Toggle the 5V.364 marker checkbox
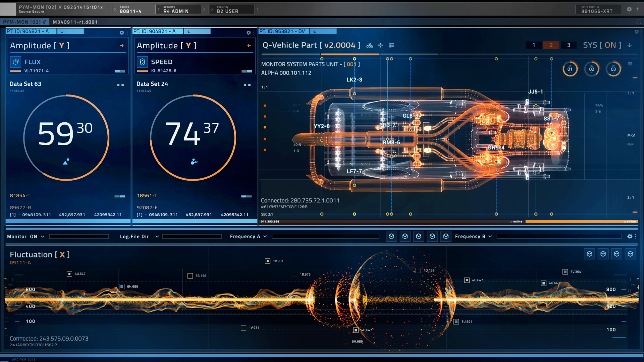 [x=565, y=272]
